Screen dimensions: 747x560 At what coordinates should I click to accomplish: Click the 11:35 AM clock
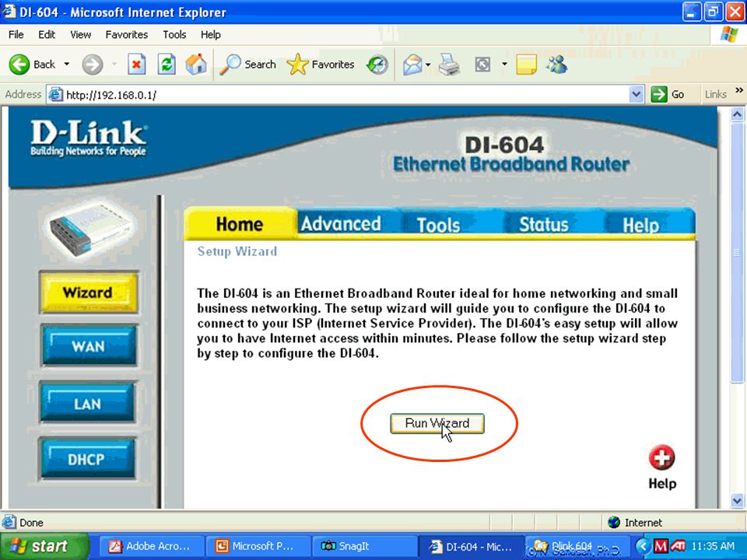(x=713, y=546)
